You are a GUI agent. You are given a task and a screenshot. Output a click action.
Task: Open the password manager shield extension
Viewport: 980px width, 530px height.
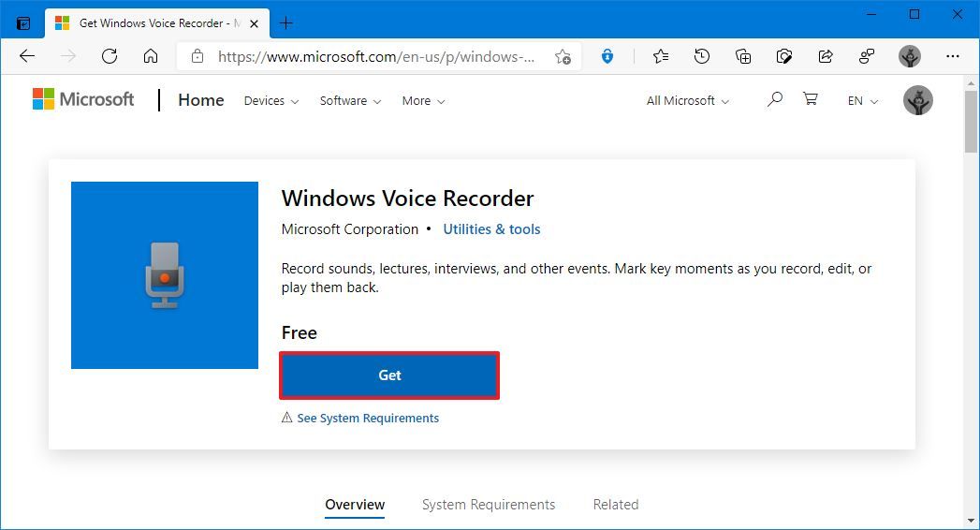(x=607, y=56)
